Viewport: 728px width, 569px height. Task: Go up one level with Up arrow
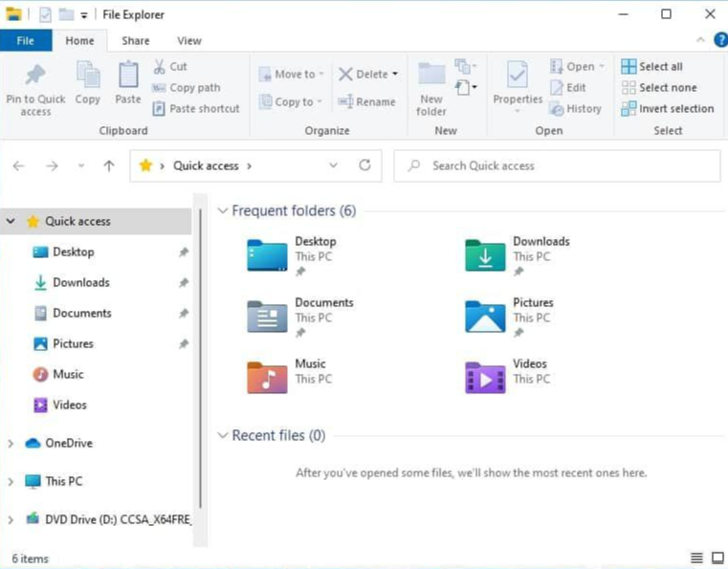pyautogui.click(x=109, y=165)
